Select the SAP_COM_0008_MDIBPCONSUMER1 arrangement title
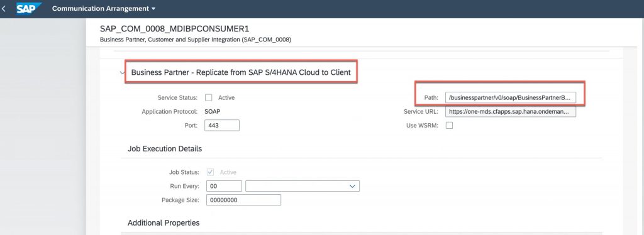644x235 pixels. (175, 29)
